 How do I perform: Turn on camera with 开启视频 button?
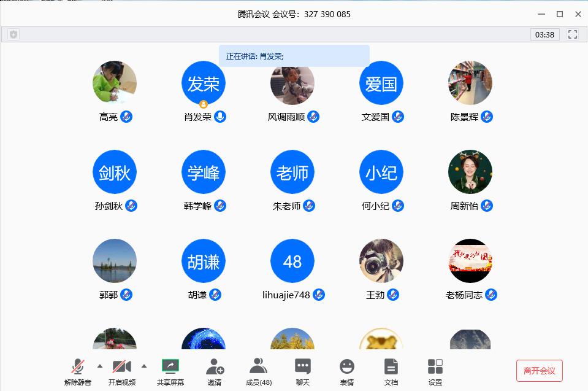click(x=122, y=367)
